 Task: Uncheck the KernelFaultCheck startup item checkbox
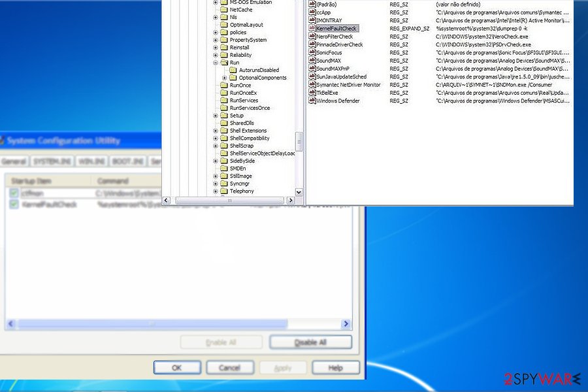coord(14,204)
